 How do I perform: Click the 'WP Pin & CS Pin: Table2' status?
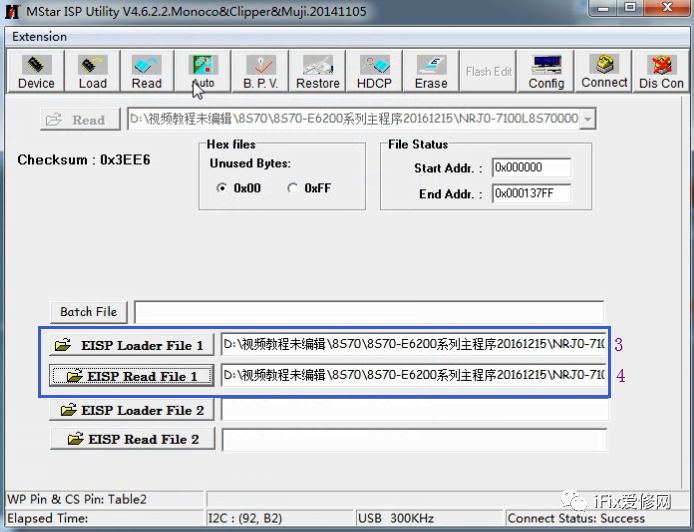77,499
